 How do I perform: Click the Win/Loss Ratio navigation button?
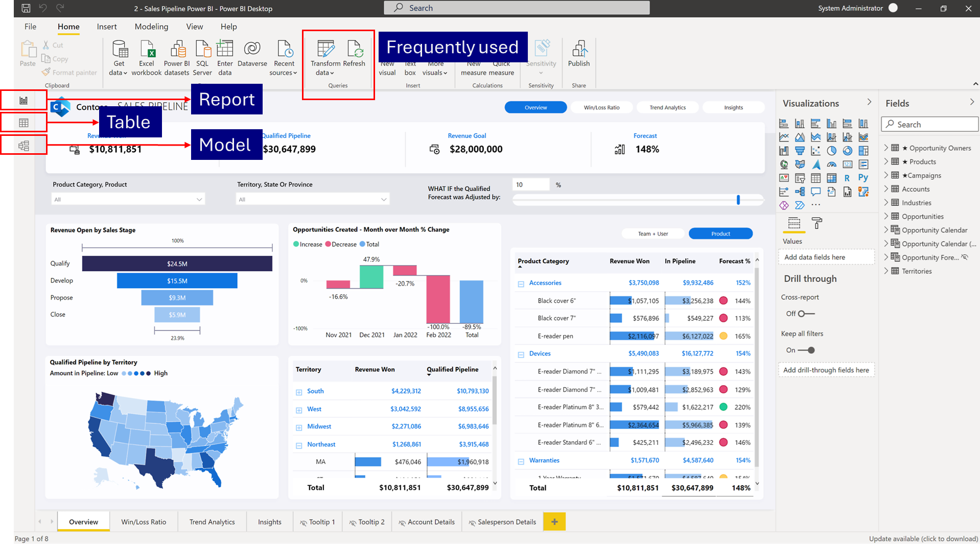pos(601,107)
